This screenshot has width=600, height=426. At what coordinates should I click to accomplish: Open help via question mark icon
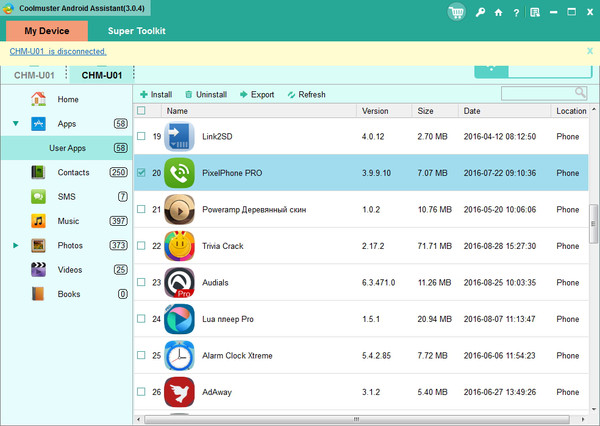(x=515, y=11)
